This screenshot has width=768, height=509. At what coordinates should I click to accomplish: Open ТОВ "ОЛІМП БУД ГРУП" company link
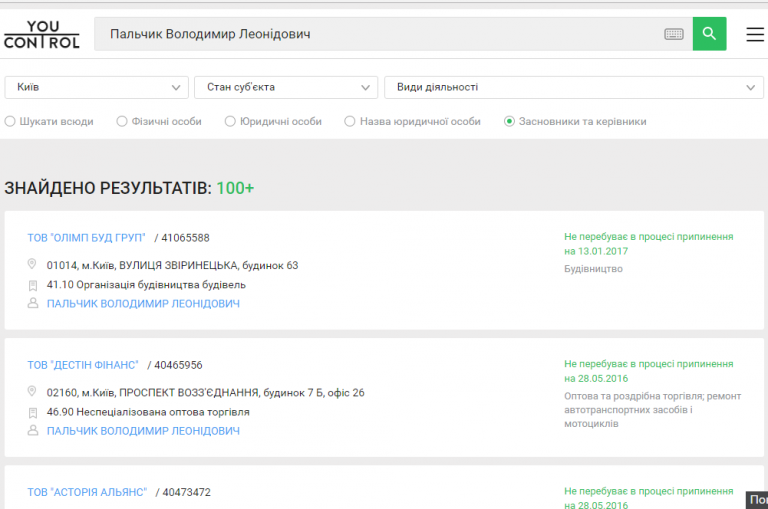point(86,238)
